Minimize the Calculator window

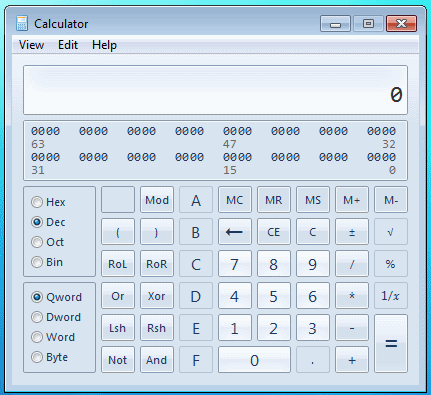coord(335,24)
